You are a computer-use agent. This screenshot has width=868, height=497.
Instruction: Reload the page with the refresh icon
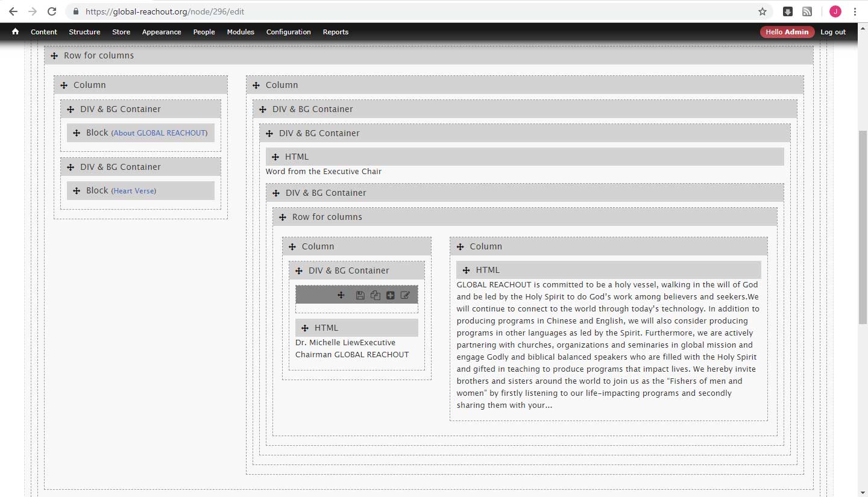click(x=52, y=11)
